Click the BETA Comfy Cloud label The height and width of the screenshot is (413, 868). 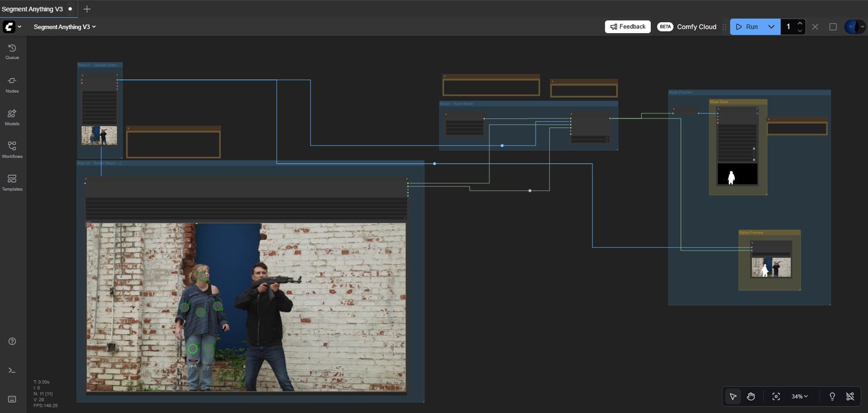[687, 27]
